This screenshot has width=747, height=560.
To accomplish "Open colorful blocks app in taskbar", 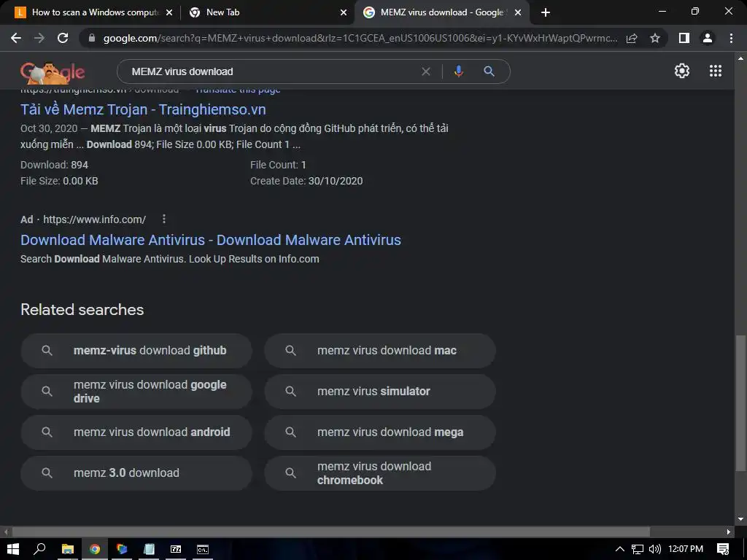I will [122, 549].
